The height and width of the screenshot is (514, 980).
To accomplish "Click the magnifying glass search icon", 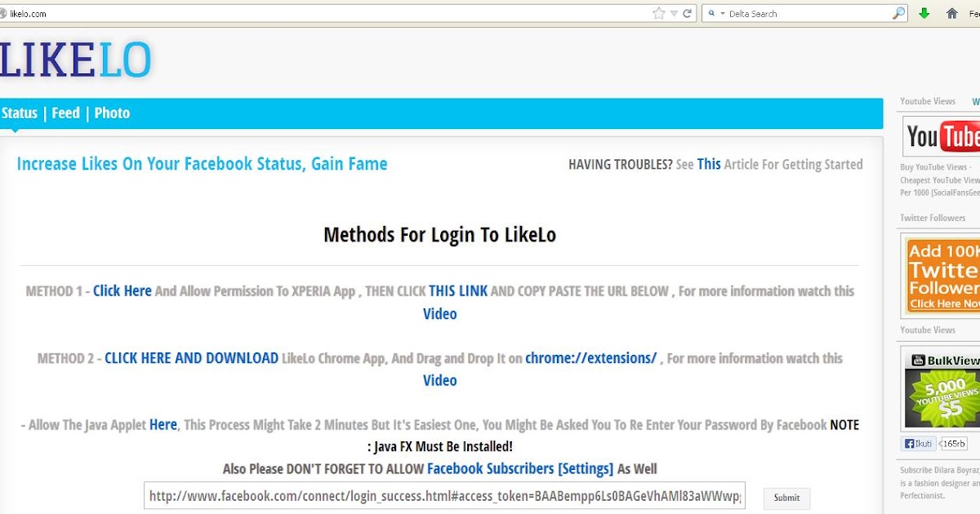I will tap(898, 13).
